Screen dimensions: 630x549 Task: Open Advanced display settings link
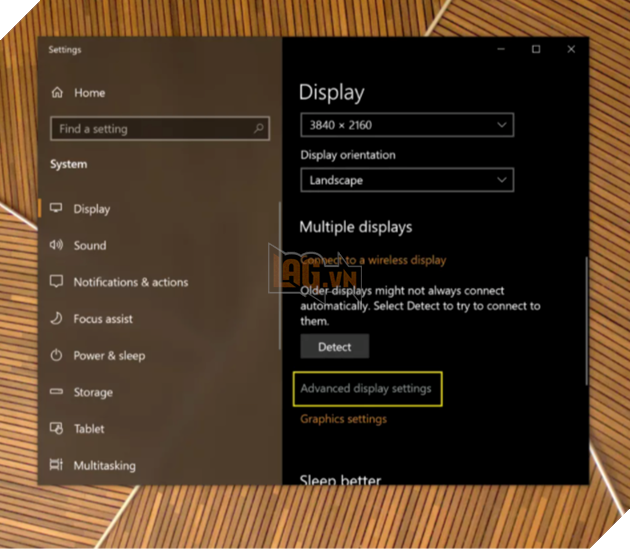tap(366, 389)
